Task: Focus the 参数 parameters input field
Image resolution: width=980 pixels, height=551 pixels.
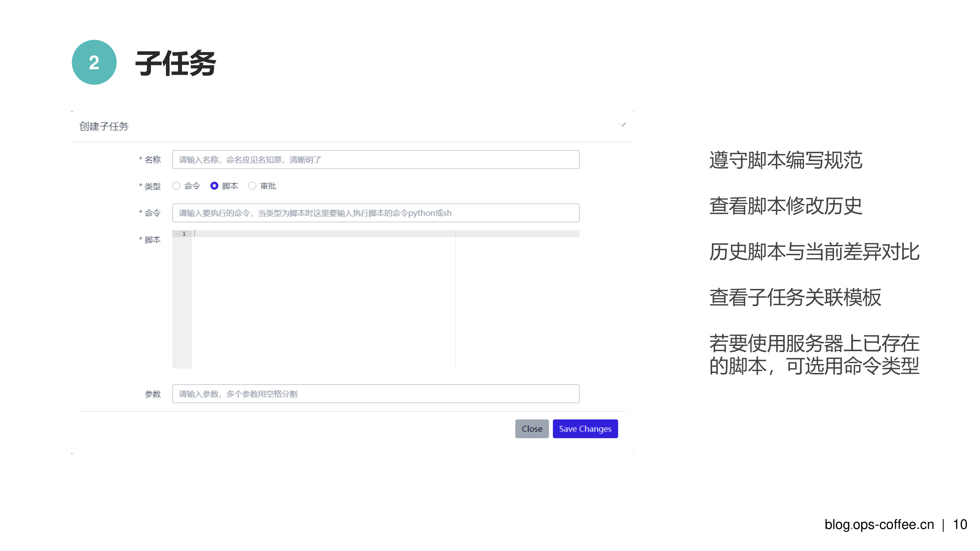Action: pos(375,394)
